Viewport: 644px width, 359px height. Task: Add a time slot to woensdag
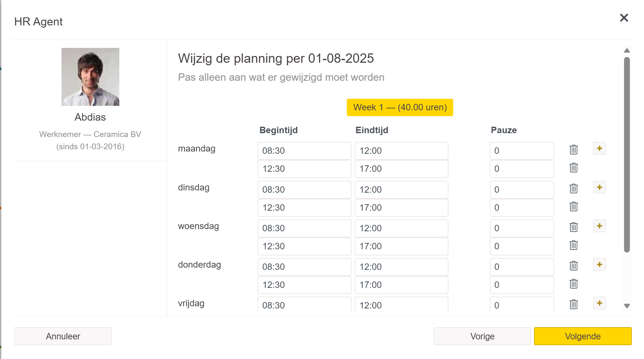599,226
